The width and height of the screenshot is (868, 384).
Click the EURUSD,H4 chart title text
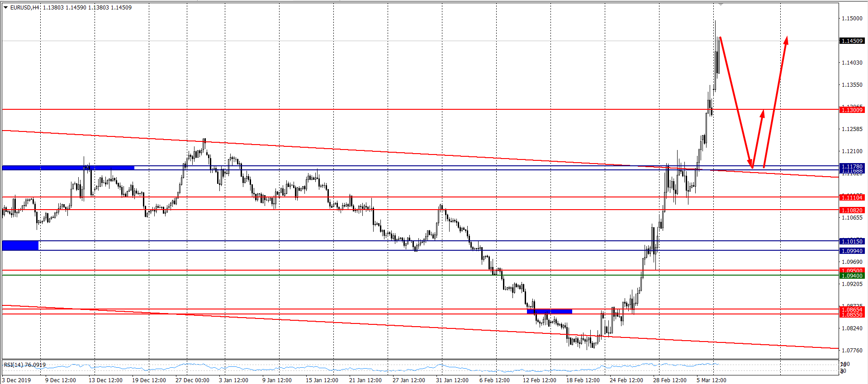point(25,8)
